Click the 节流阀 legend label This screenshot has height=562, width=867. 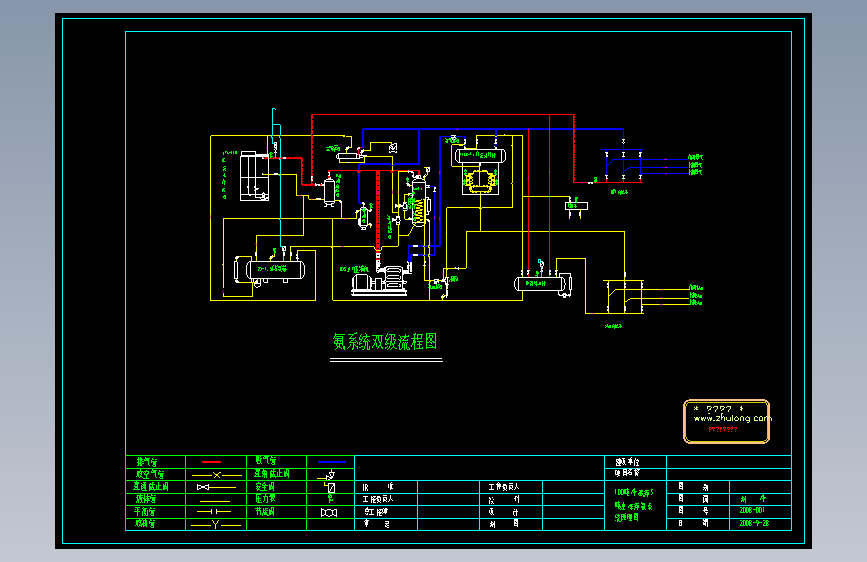coord(265,512)
